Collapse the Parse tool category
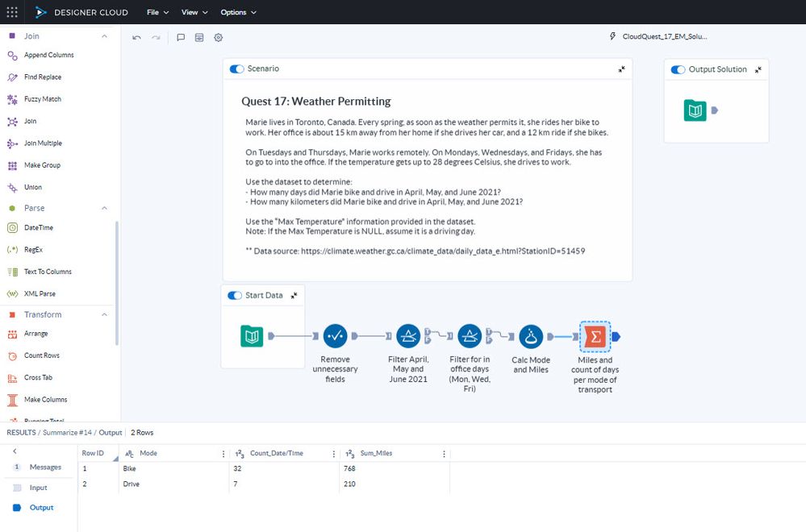Screen dimensions: 806x532 click(x=104, y=208)
